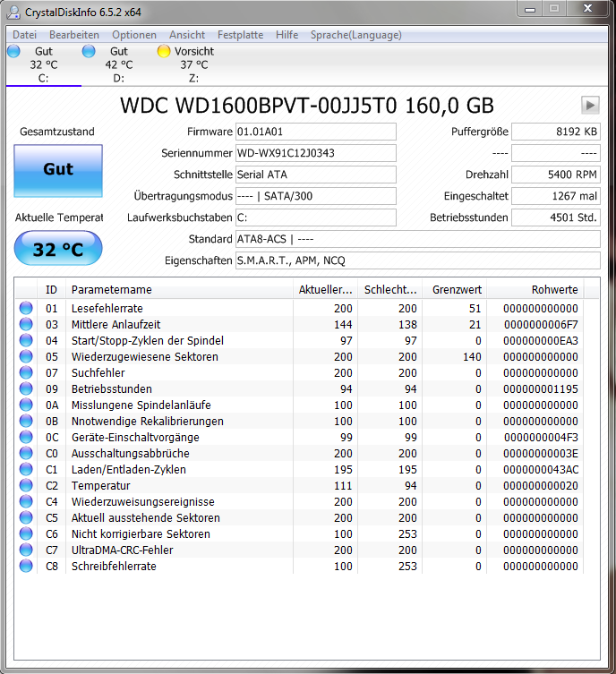Click the Puffergröße 8192 KB field
Viewport: 616px width, 674px height.
coord(556,132)
